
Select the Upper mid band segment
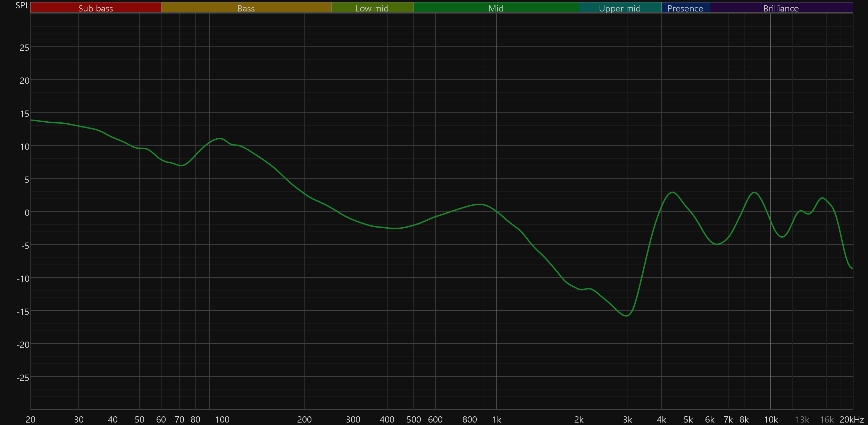coord(620,8)
